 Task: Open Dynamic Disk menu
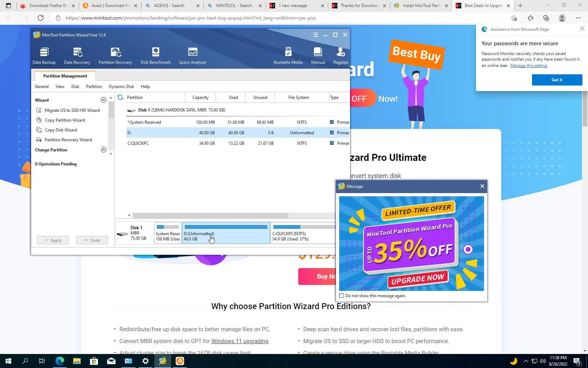(121, 87)
